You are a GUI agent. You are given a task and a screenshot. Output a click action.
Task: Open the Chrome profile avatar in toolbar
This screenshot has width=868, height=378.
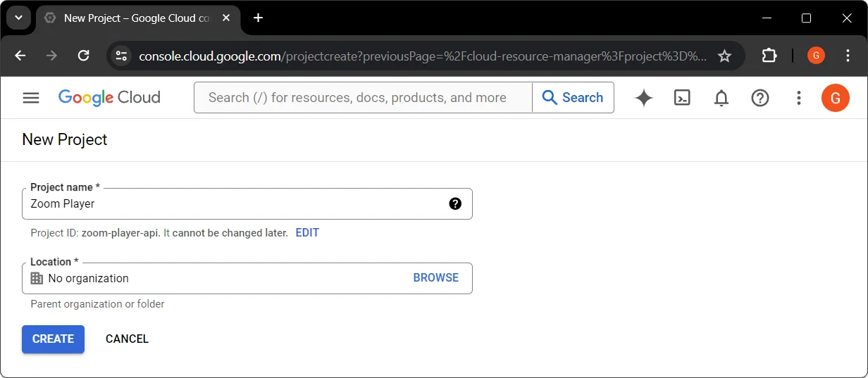pyautogui.click(x=816, y=56)
